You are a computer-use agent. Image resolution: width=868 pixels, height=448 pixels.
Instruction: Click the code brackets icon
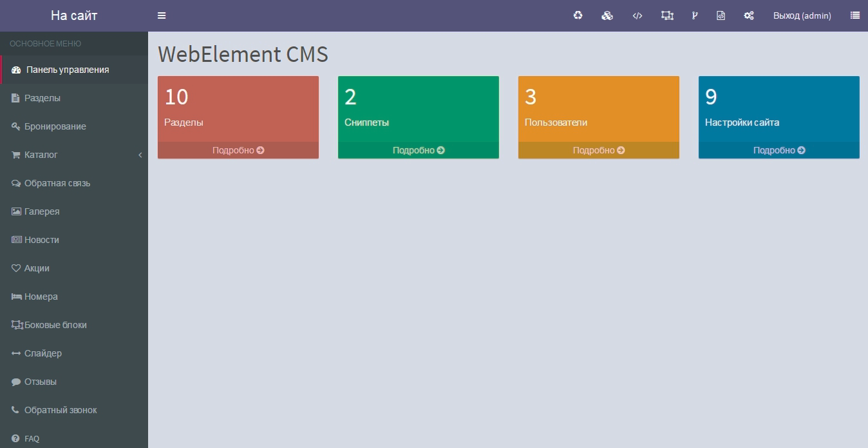coord(637,15)
